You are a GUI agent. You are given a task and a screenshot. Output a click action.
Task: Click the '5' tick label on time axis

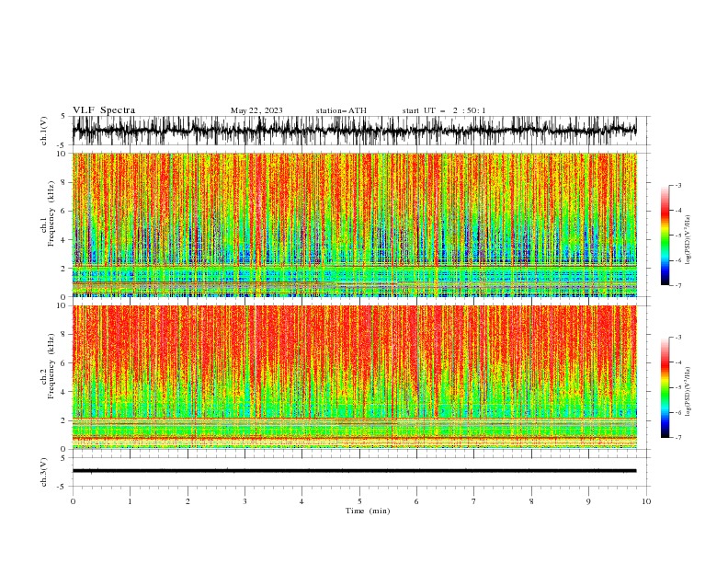point(359,501)
